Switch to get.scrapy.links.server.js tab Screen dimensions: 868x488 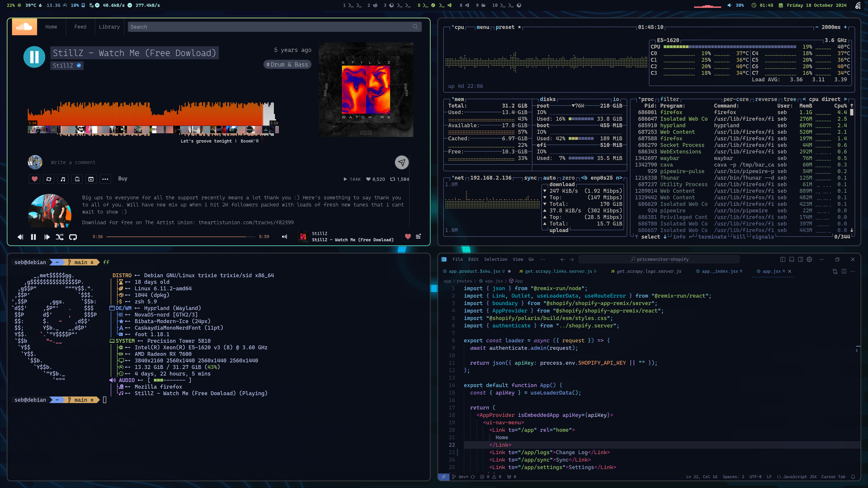point(559,272)
